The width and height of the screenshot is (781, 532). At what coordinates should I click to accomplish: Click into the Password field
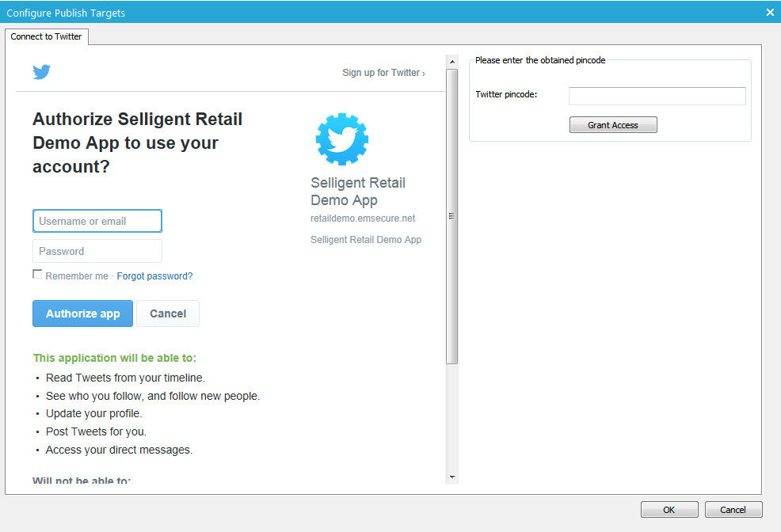(x=97, y=251)
